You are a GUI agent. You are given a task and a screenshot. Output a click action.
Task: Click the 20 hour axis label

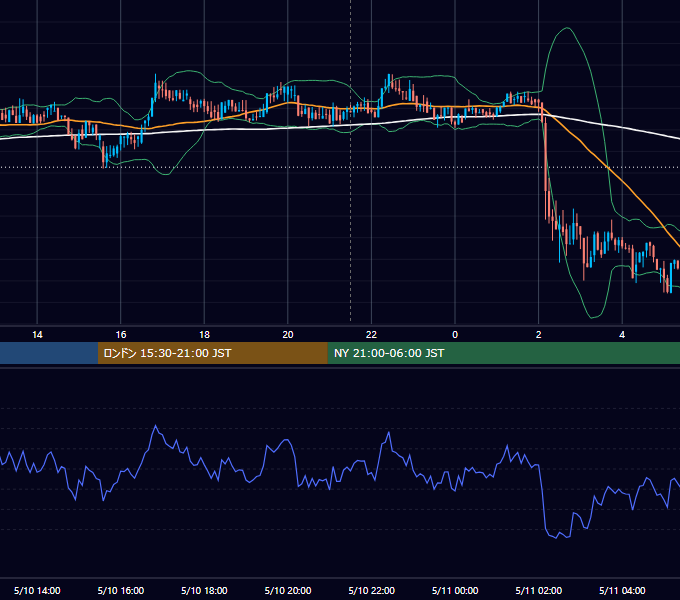pos(288,335)
